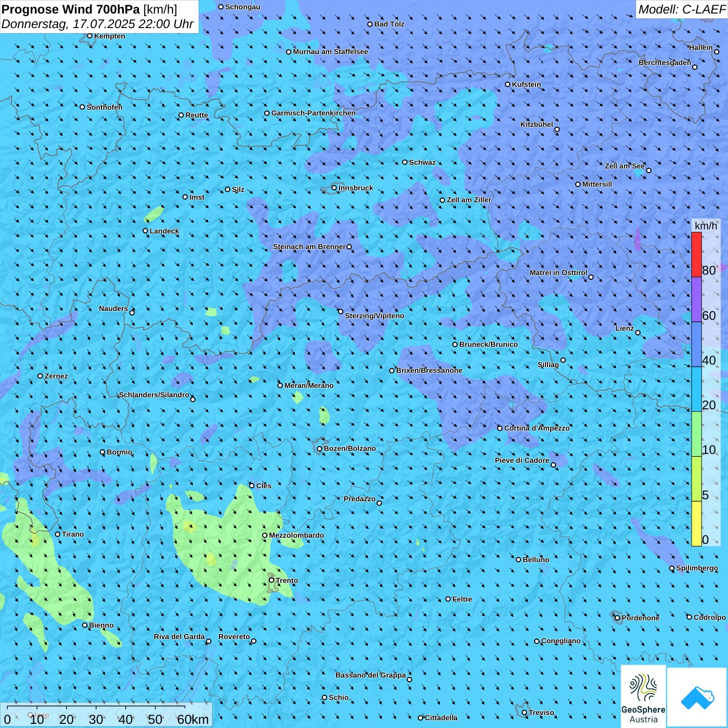Click the Garmisch-Partenkirchen label

[314, 113]
